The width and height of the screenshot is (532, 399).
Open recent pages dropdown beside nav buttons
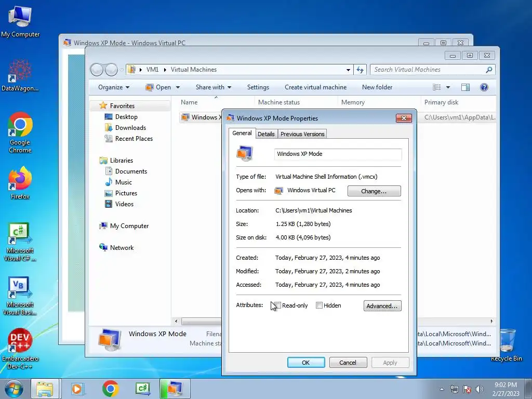122,70
